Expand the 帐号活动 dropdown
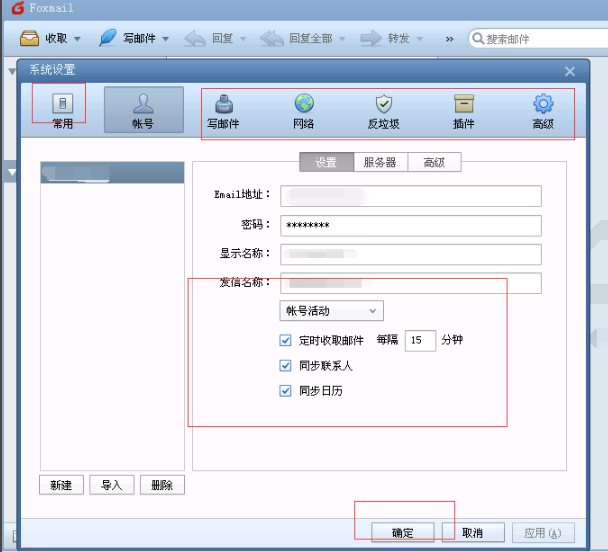 point(331,311)
